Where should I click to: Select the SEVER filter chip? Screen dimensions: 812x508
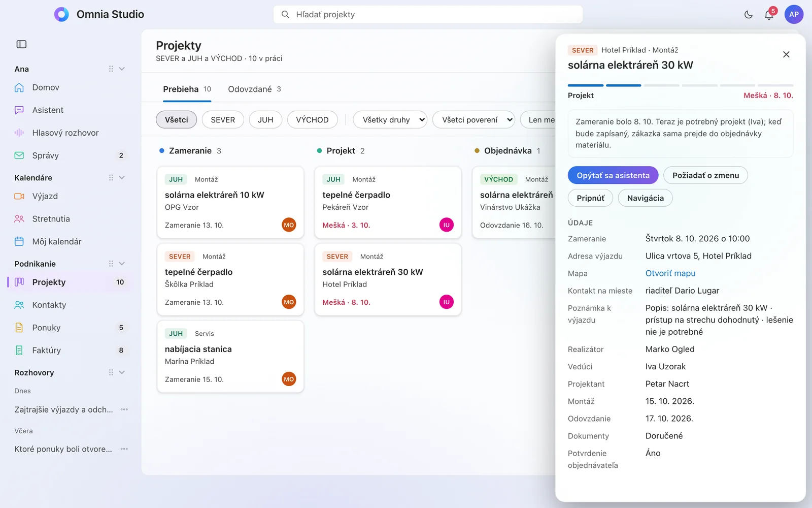click(223, 120)
